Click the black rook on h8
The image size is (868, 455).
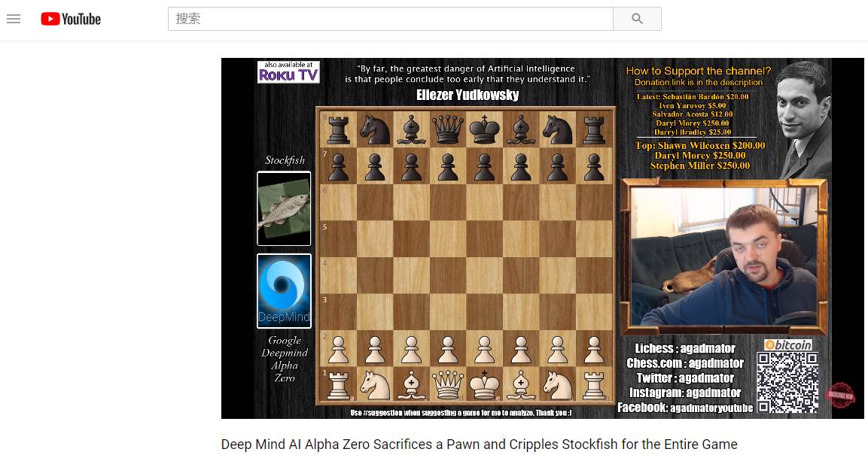coord(594,130)
